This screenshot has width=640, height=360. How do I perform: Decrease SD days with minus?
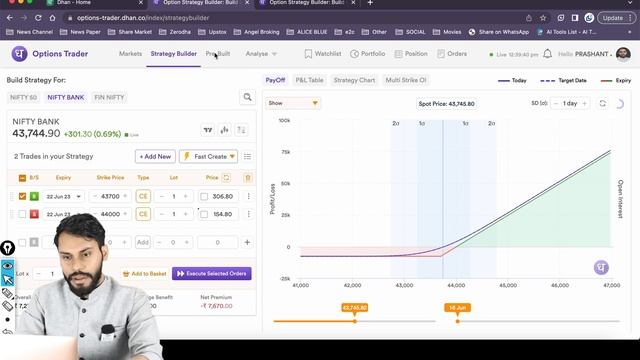(x=556, y=104)
